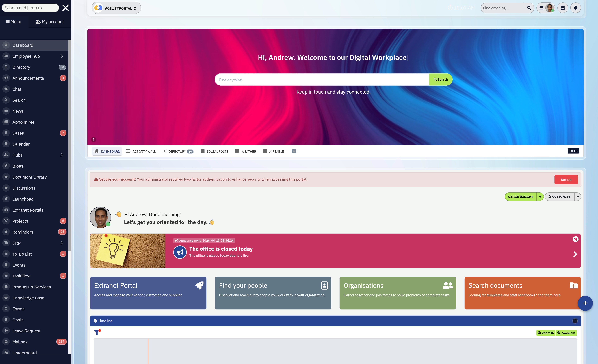Image resolution: width=598 pixels, height=364 pixels.
Task: Click the Set up two-factor button
Action: click(566, 180)
